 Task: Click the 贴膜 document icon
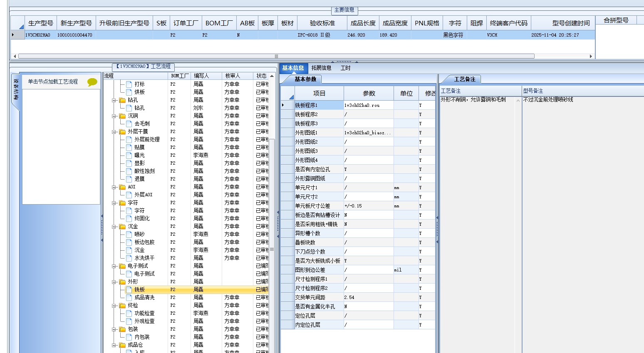click(x=129, y=147)
